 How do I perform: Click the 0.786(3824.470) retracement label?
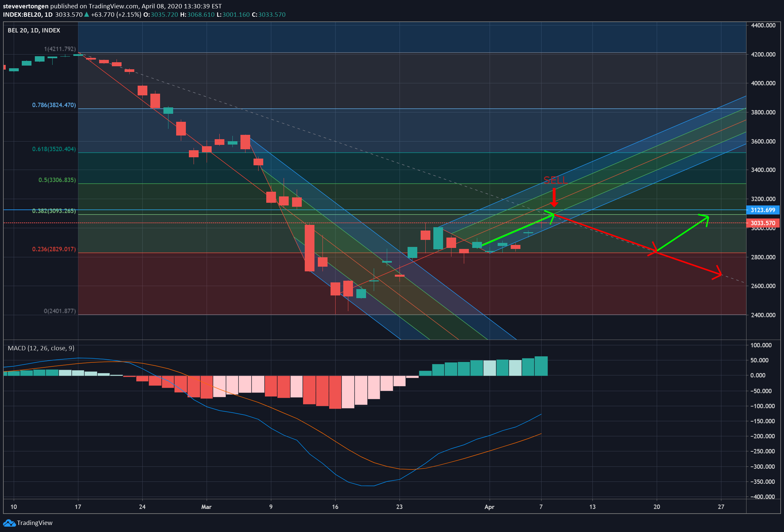(x=54, y=105)
